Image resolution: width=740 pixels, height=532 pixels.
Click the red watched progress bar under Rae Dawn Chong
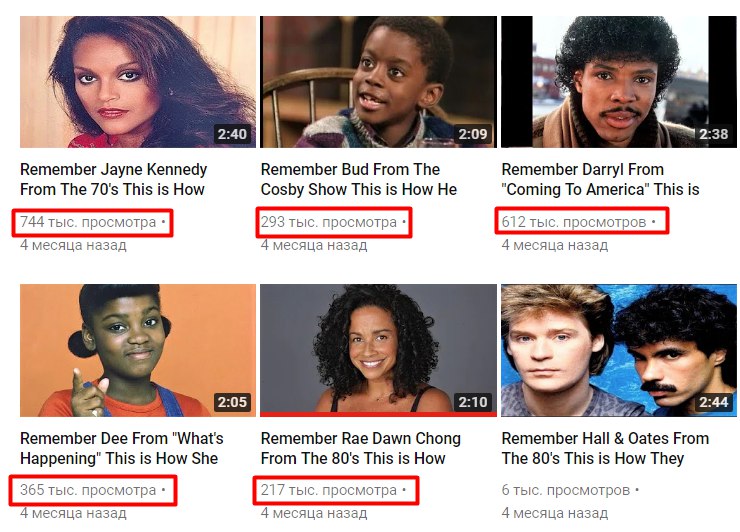pyautogui.click(x=378, y=414)
